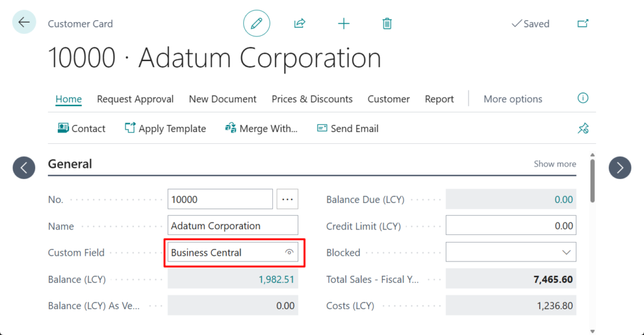Expand General section with Show more
Viewport: 644px width, 335px height.
[555, 164]
